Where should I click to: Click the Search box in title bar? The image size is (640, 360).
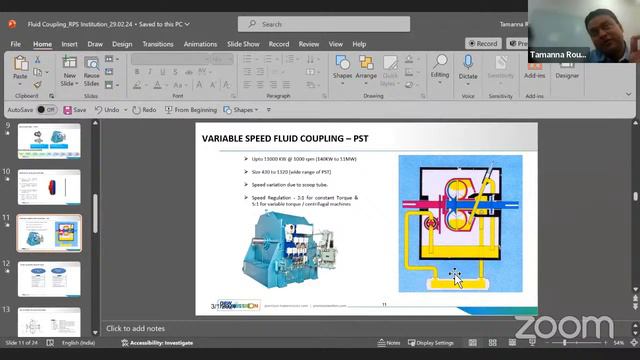[324, 24]
